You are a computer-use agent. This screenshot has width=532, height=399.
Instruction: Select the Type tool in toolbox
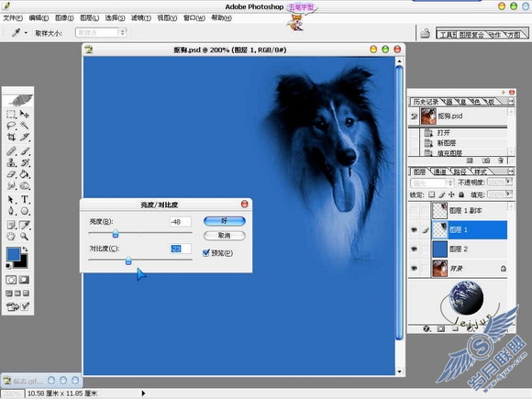(25, 199)
